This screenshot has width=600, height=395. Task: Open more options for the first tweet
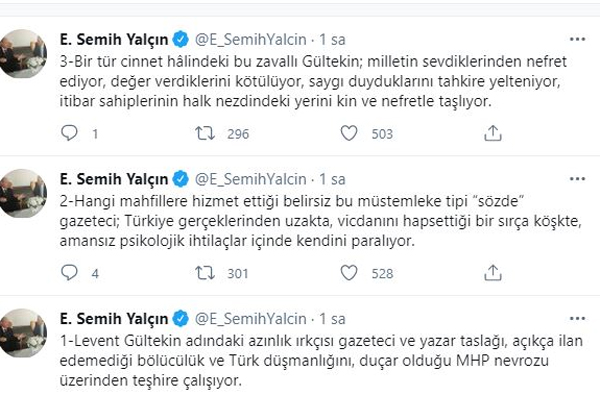[x=577, y=39]
